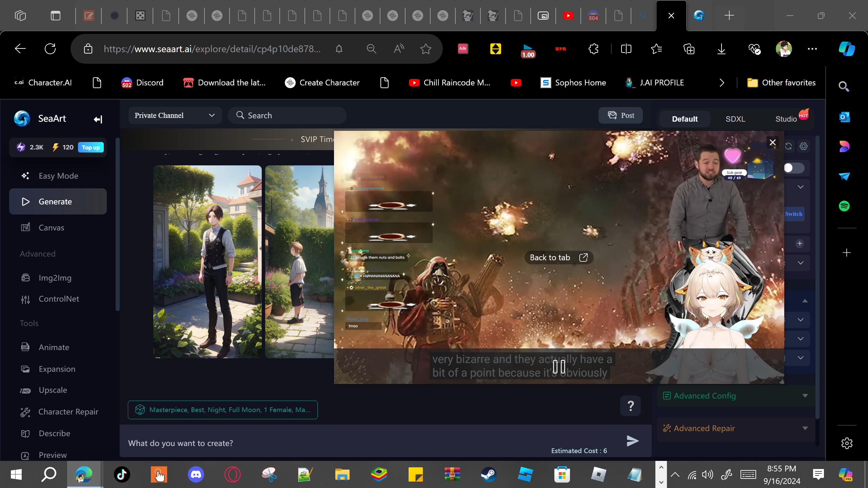The image size is (868, 488).
Task: Open the Create Character bookmark
Action: coord(322,83)
